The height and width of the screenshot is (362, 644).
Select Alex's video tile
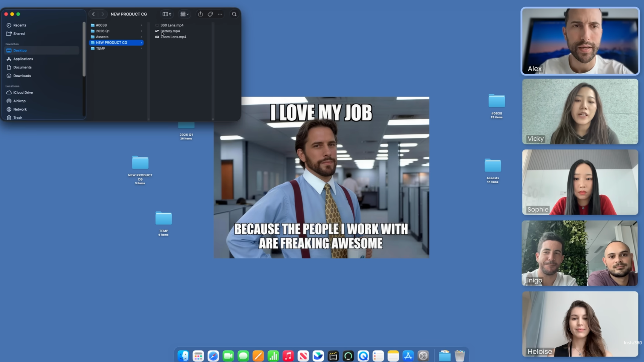pos(580,41)
